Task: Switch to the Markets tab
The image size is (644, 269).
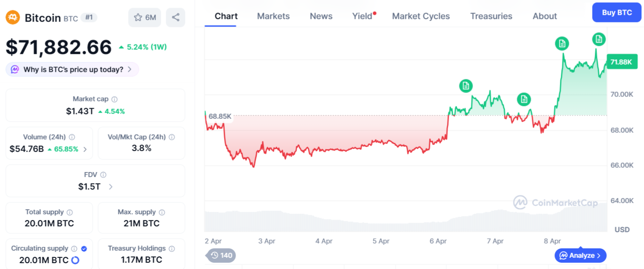Action: pos(273,16)
